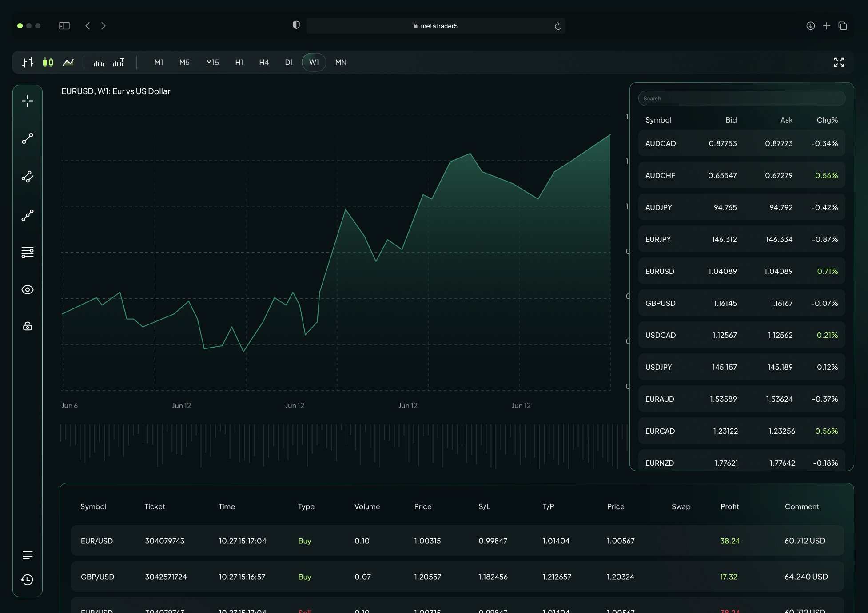
Task: Open the indicators settings icon in sidebar
Action: [x=28, y=252]
